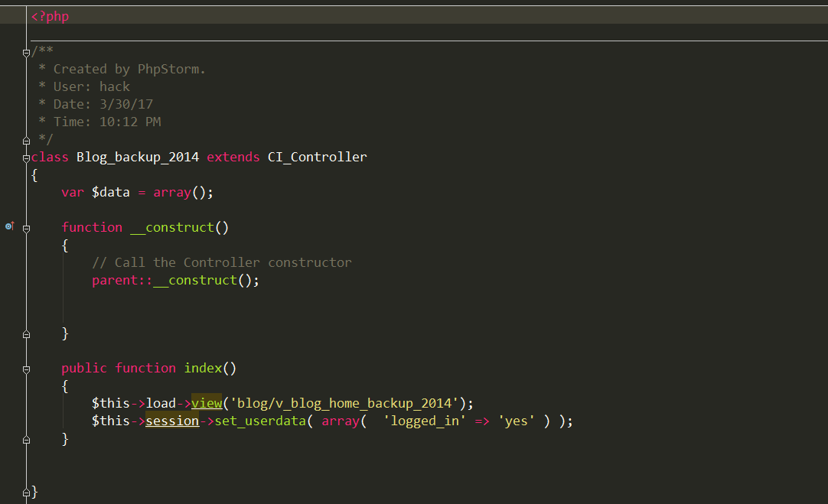Click the 'logged_in' array key string
The height and width of the screenshot is (504, 828).
pyautogui.click(x=425, y=421)
